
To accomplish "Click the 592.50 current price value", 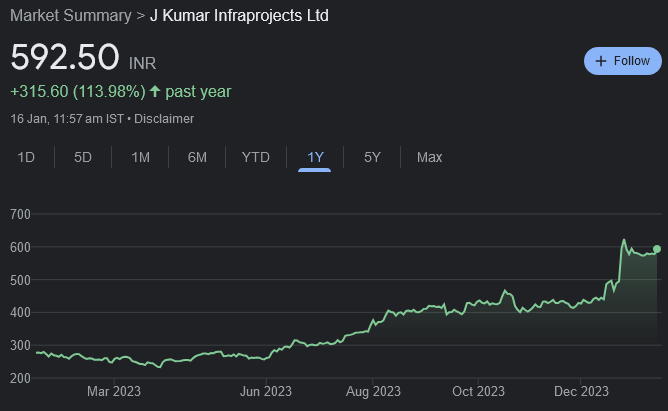I will [x=65, y=57].
